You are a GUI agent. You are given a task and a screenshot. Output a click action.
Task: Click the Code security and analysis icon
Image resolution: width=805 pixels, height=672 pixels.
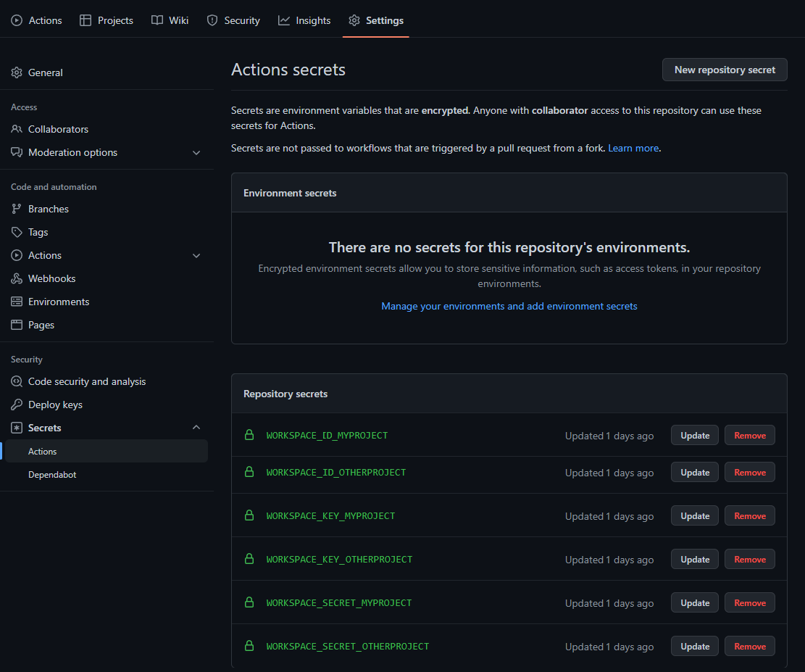(x=17, y=381)
